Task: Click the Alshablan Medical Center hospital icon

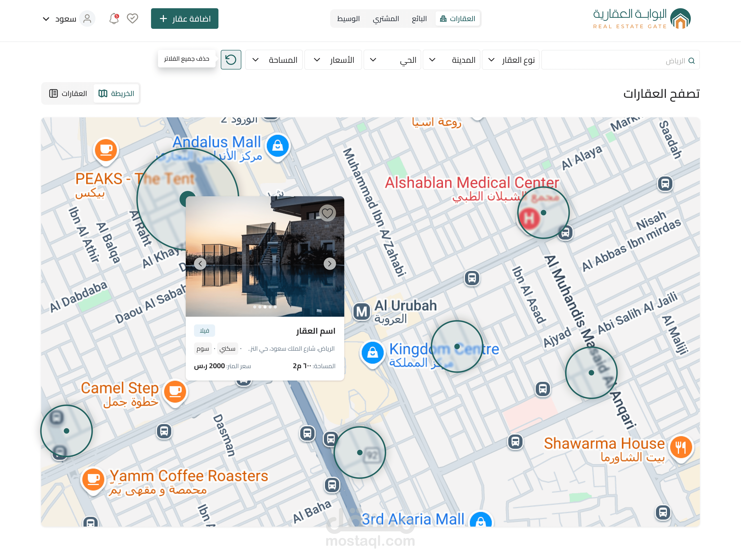Action: (529, 219)
